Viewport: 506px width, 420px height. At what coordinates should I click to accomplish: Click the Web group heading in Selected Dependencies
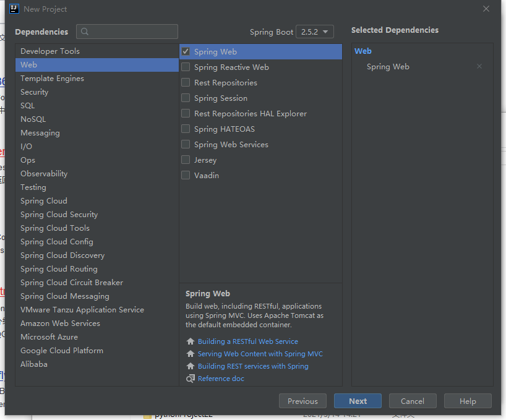pyautogui.click(x=363, y=51)
